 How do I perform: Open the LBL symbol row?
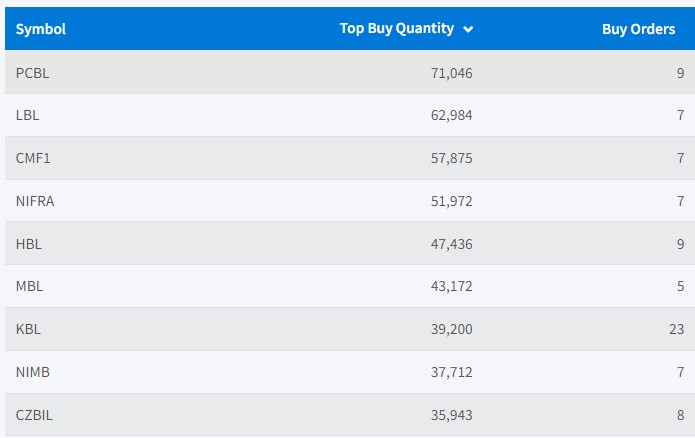coord(28,115)
